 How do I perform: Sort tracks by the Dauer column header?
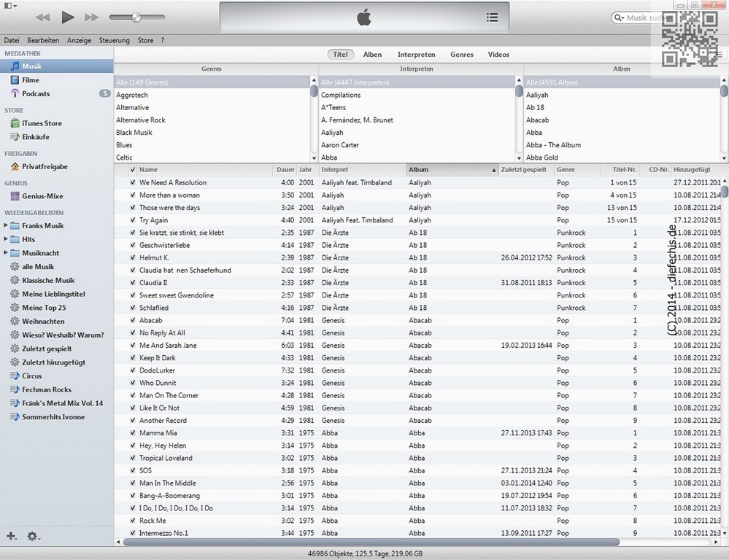click(285, 170)
